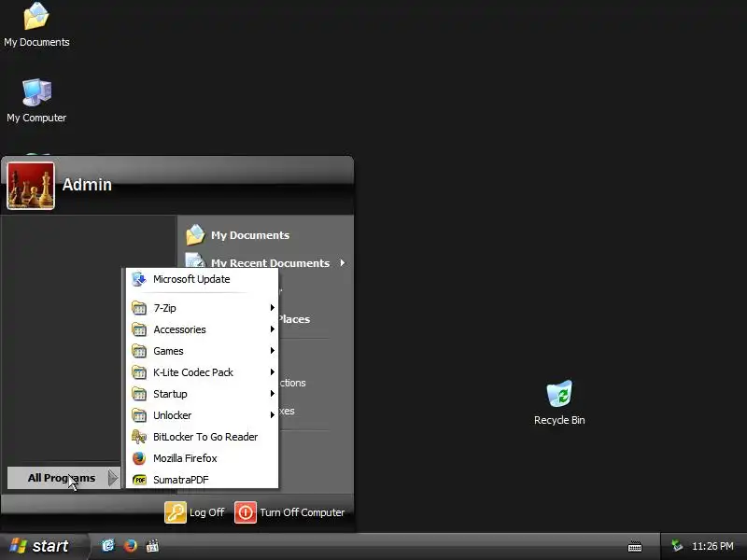Click the Microsoft Update icon
The width and height of the screenshot is (747, 560).
(x=138, y=279)
